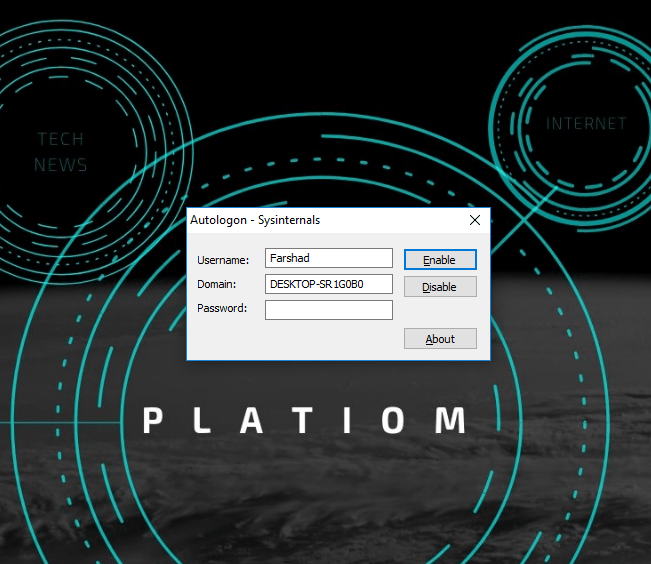Click the Enable button

pyautogui.click(x=440, y=260)
